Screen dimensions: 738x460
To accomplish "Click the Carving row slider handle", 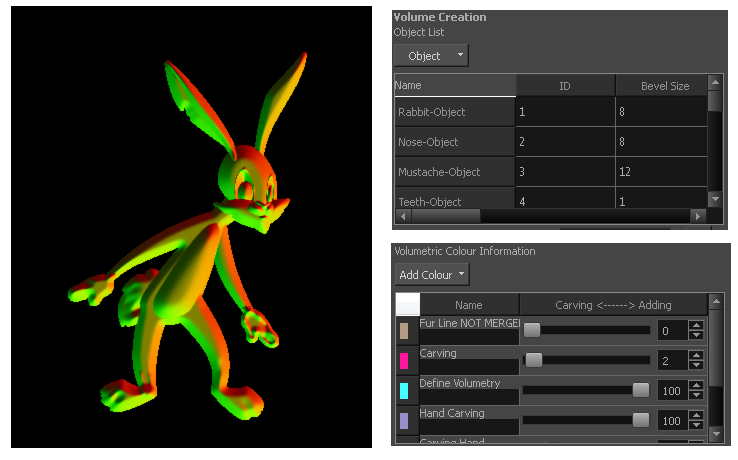I will tap(534, 360).
